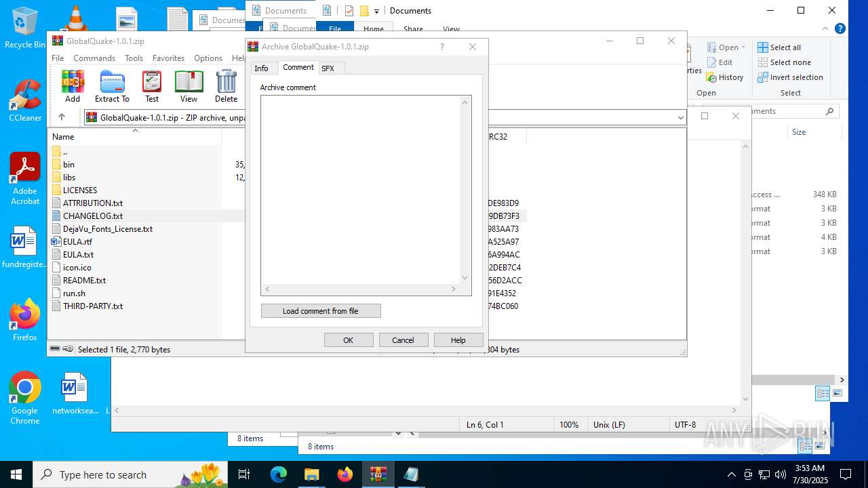
Task: Click Load comment from file button
Action: pyautogui.click(x=321, y=311)
